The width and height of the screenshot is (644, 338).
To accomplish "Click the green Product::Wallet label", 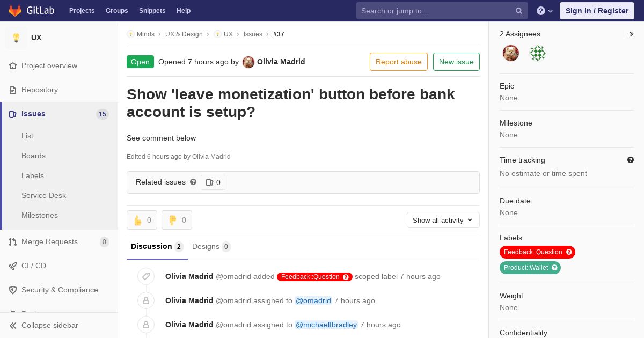I will pyautogui.click(x=530, y=268).
